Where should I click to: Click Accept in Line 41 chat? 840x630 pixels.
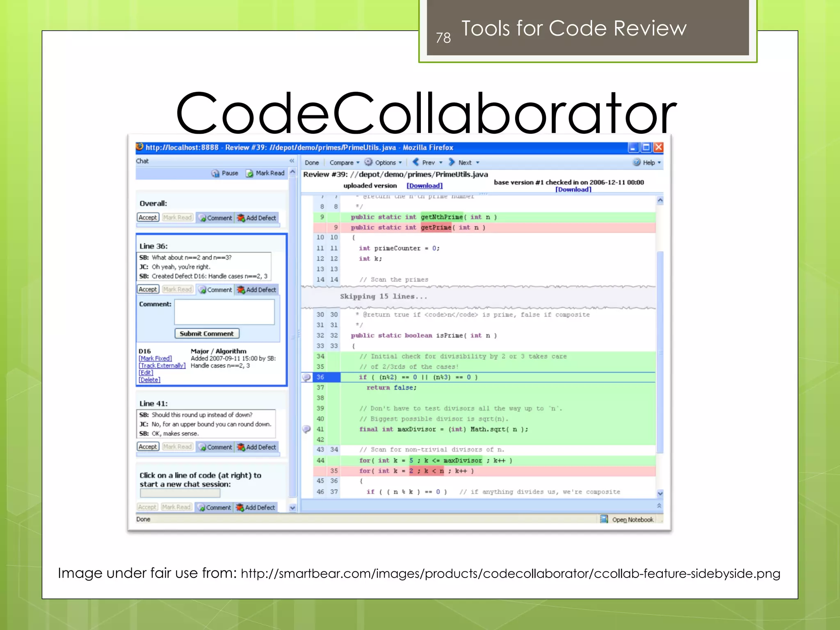[x=148, y=447]
